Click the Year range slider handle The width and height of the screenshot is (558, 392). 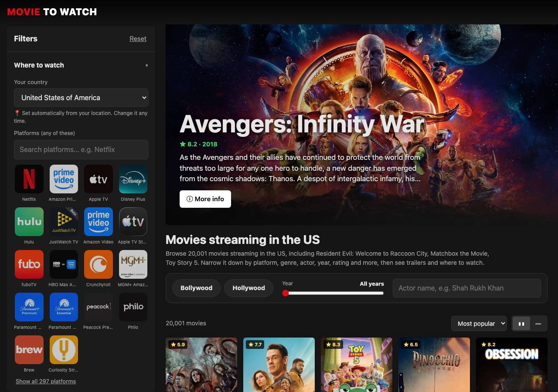click(286, 293)
